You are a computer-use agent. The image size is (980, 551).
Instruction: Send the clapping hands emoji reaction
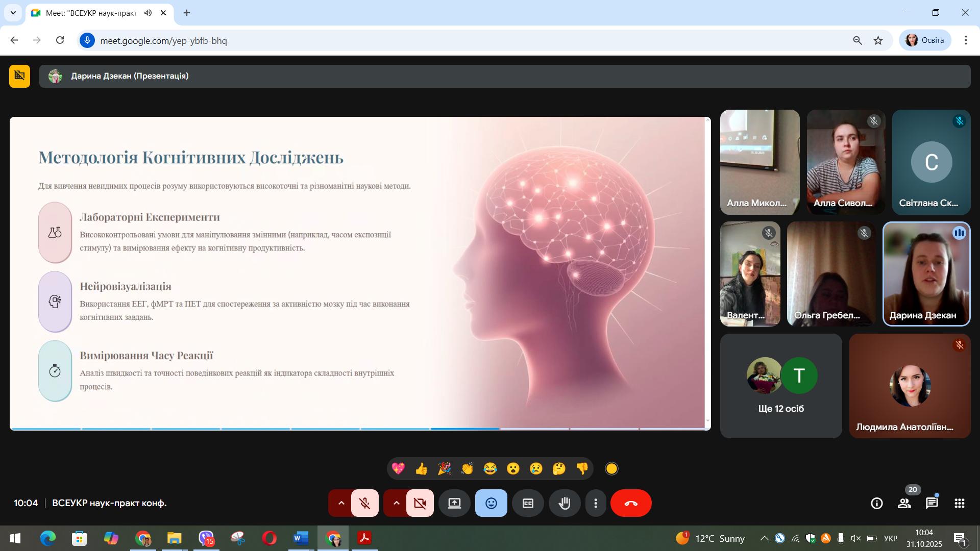pyautogui.click(x=467, y=468)
